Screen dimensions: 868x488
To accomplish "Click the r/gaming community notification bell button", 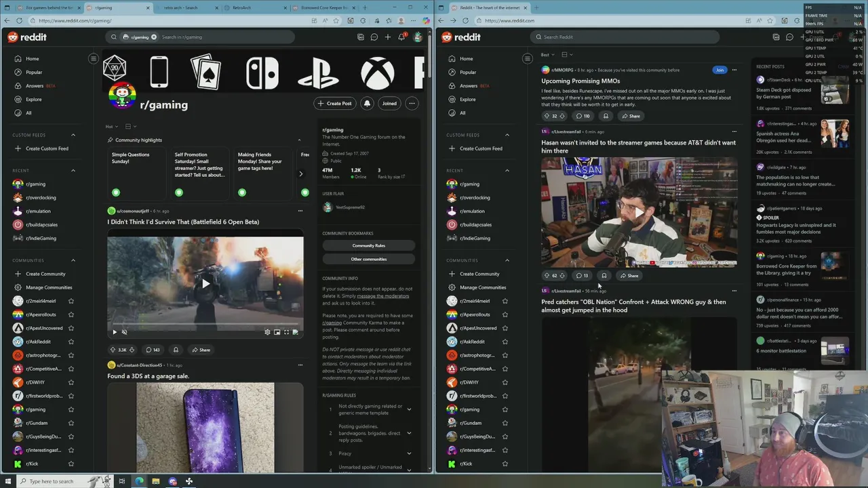I will coord(367,104).
